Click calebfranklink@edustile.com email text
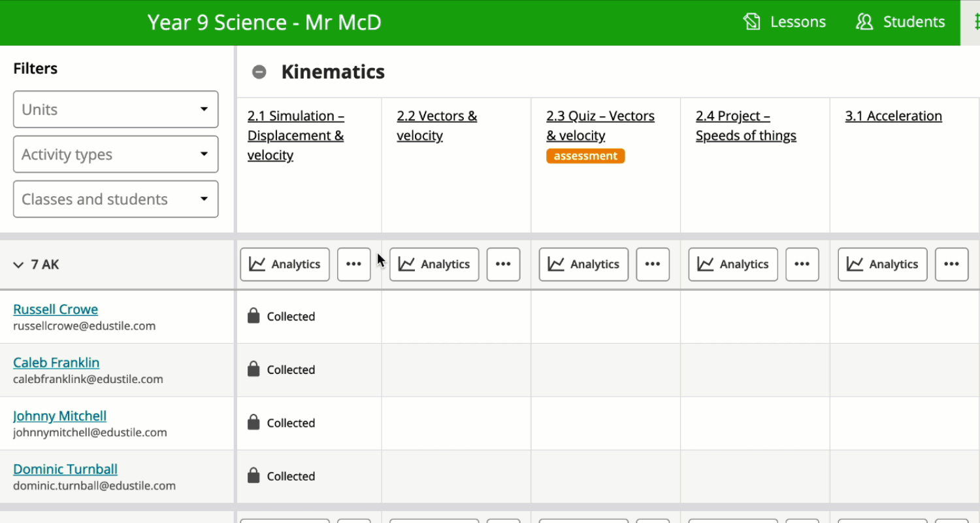The image size is (980, 523). click(88, 379)
